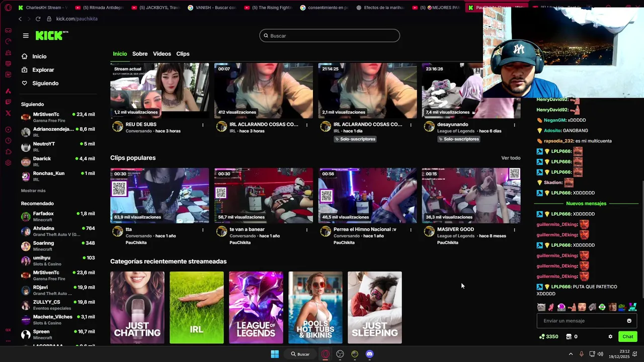This screenshot has height=362, width=644.
Task: Click the Inicio home icon in sidebar
Action: [x=25, y=56]
